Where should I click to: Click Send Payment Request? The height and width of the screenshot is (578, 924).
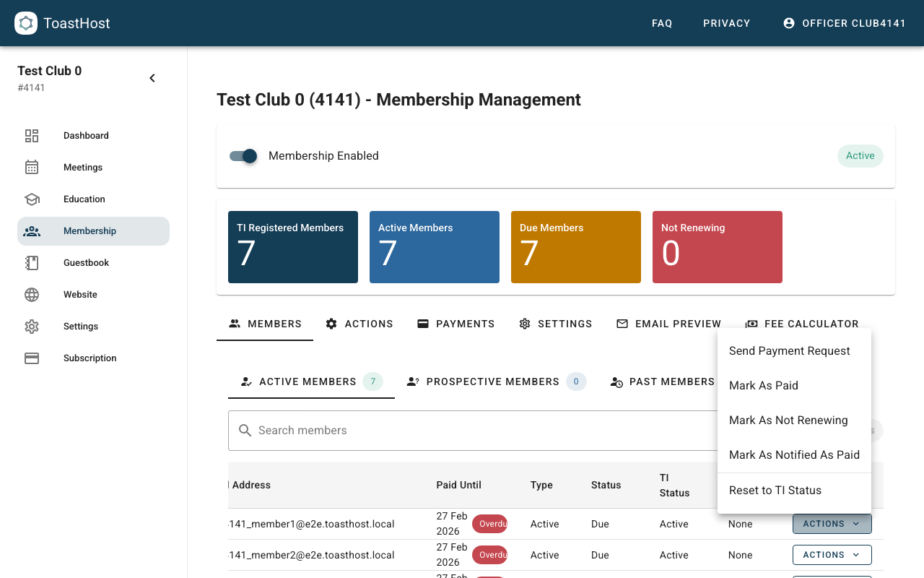click(x=790, y=350)
